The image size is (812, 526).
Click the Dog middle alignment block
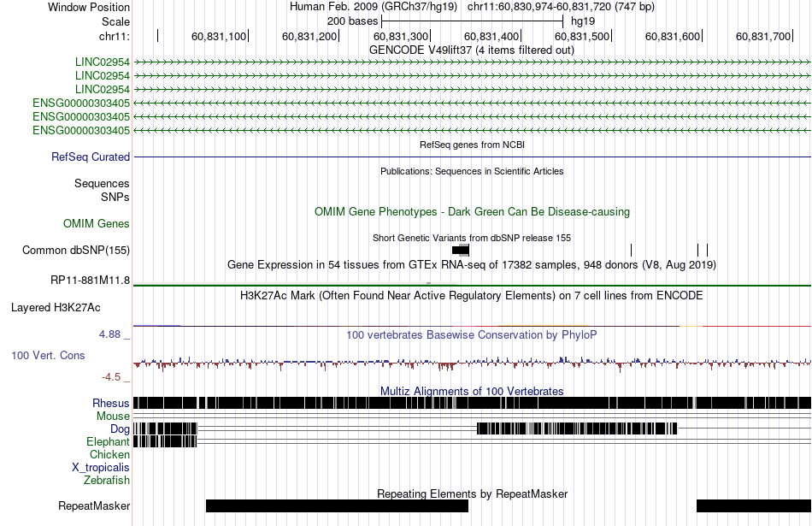pyautogui.click(x=577, y=428)
